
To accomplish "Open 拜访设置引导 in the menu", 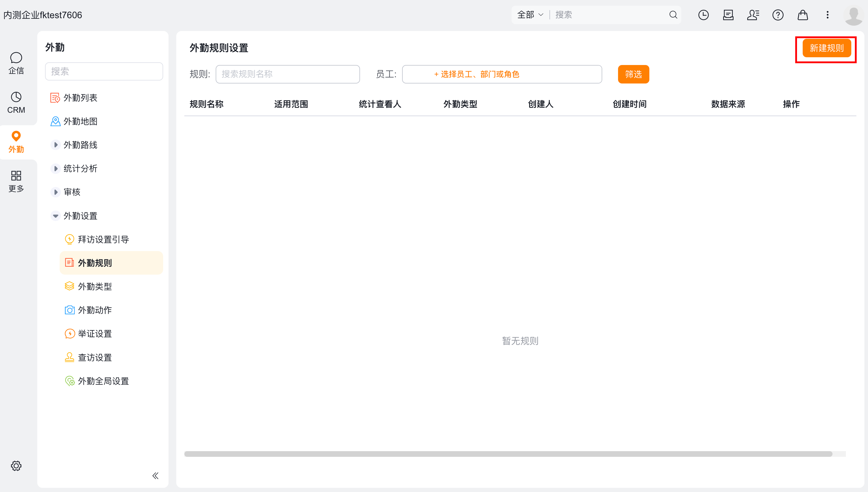I will point(111,239).
